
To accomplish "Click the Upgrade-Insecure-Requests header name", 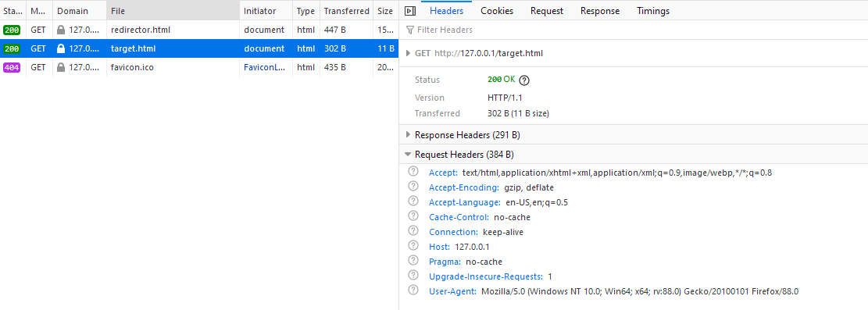I will pyautogui.click(x=485, y=276).
